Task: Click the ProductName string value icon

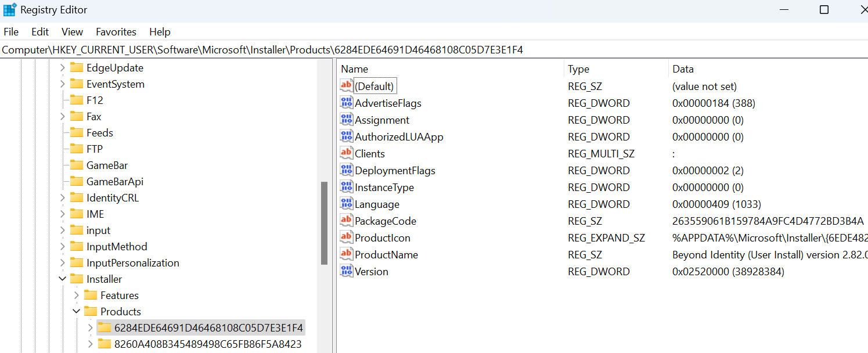Action: click(346, 255)
